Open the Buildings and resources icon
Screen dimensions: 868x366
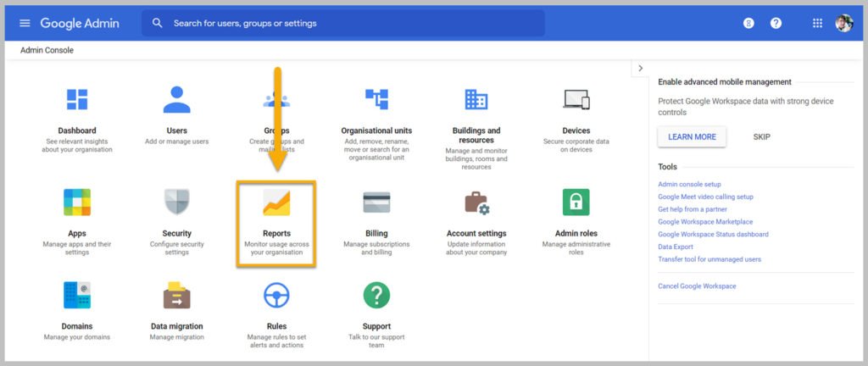click(x=476, y=99)
